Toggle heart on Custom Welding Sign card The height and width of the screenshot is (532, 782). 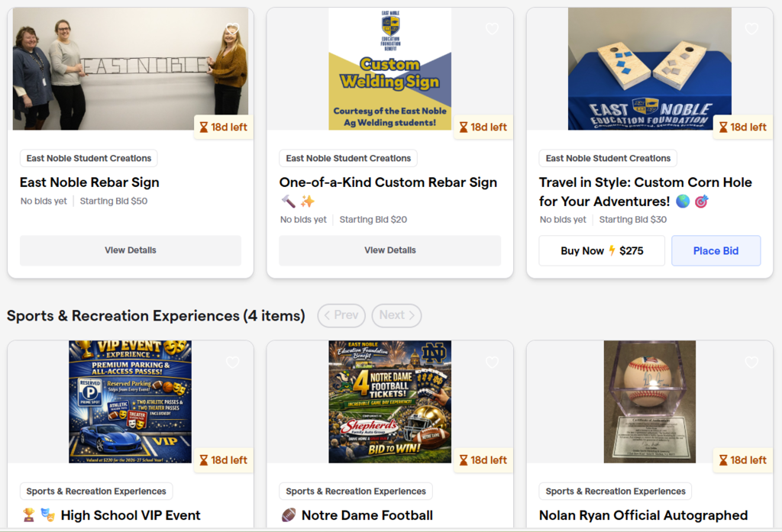point(492,29)
